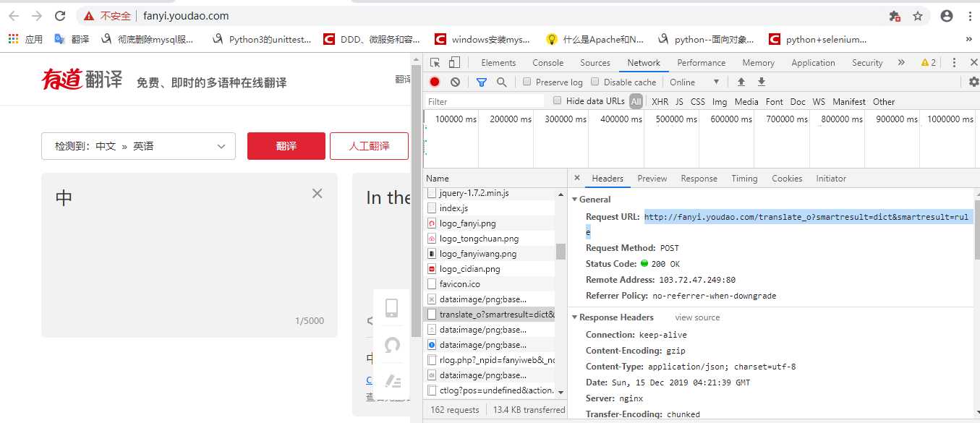
Task: Click the red 翻译 translate button
Action: click(286, 145)
